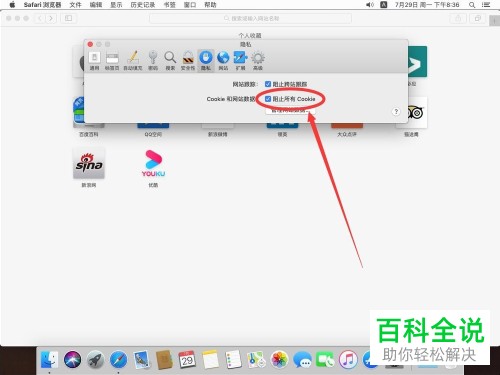The height and width of the screenshot is (375, 500).
Task: Toggle the Safari sidebar button
Action: (x=69, y=18)
